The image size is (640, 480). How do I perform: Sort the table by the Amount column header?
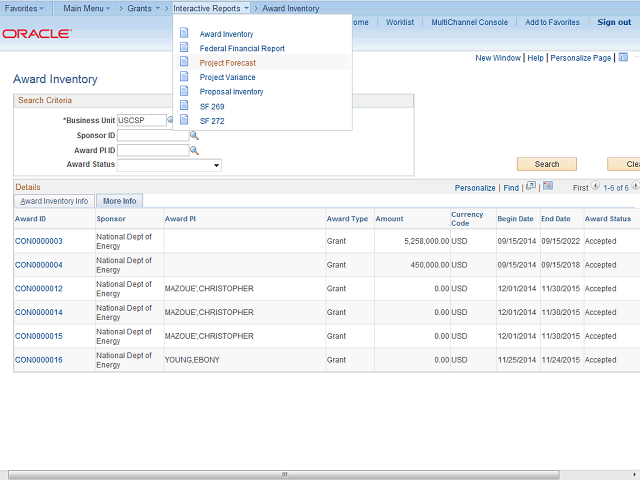[x=389, y=219]
